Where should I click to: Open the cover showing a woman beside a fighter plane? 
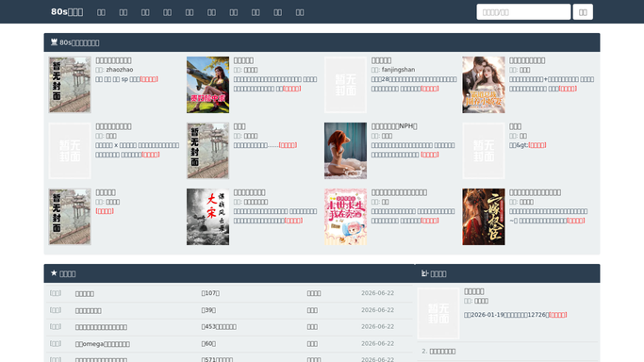(207, 85)
